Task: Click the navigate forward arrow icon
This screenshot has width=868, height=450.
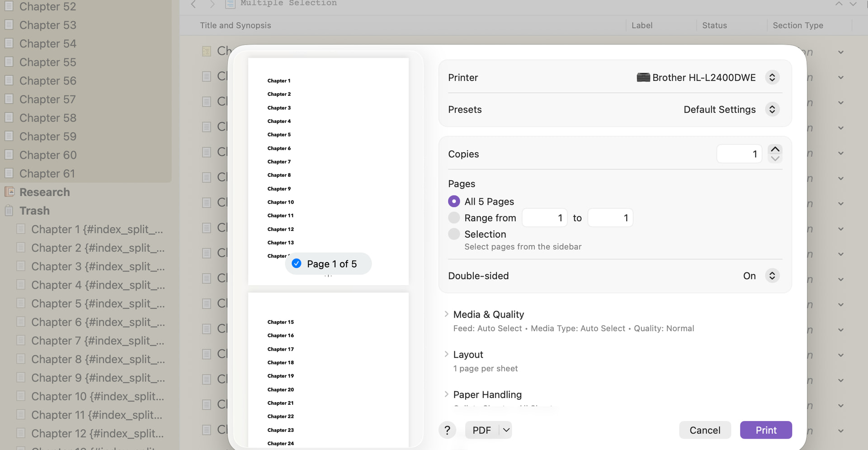Action: pos(212,4)
